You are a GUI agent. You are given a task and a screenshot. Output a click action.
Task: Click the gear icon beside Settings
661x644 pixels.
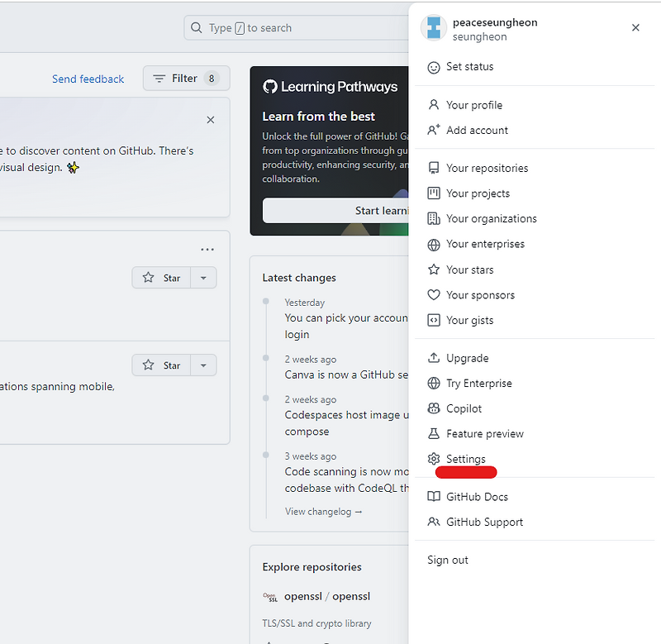434,459
